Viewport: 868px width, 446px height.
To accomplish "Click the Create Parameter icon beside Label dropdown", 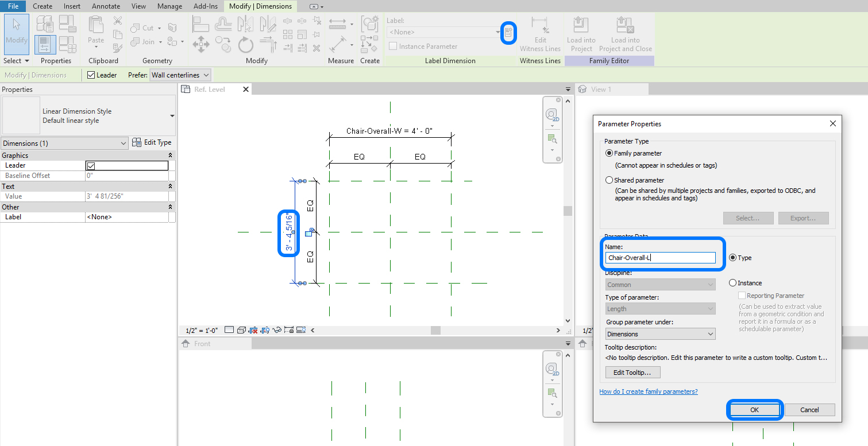I will pos(508,33).
